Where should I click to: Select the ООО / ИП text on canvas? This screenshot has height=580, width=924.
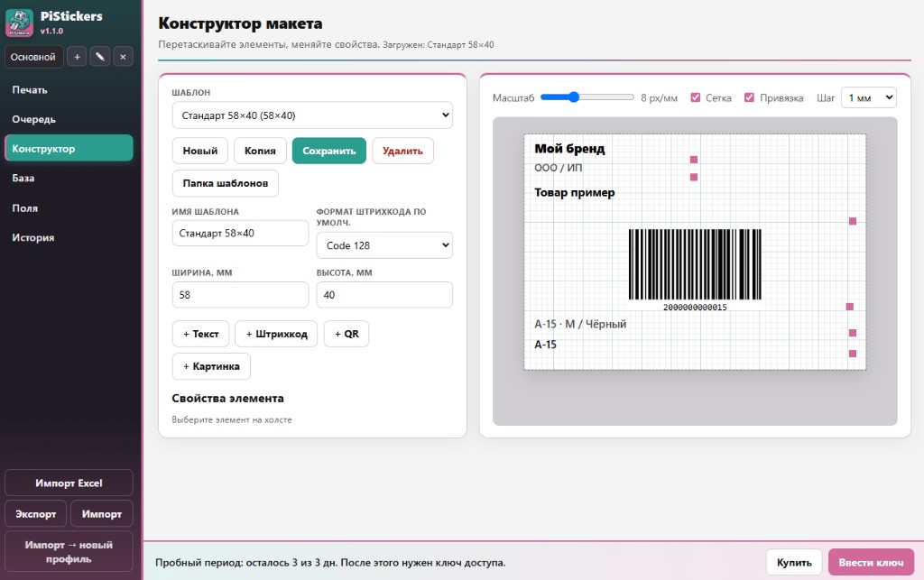point(558,168)
